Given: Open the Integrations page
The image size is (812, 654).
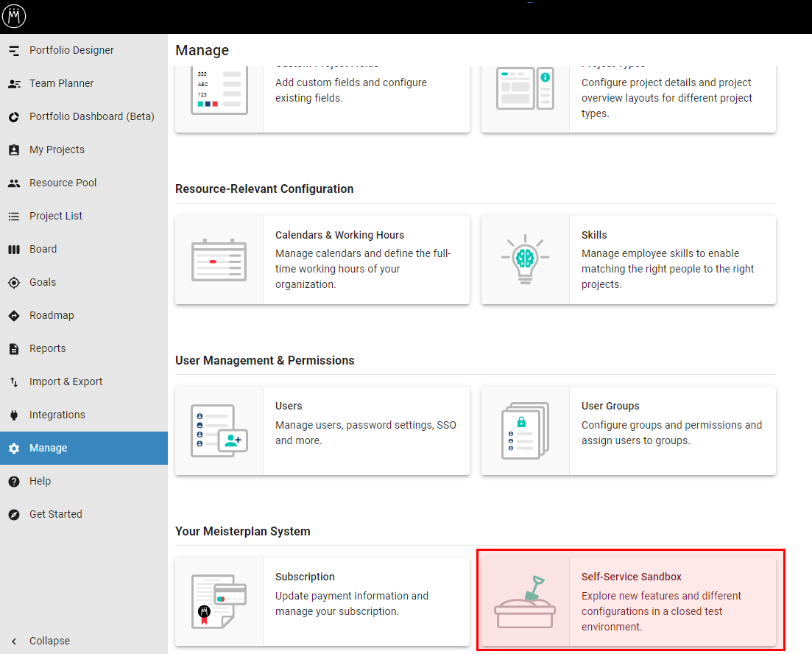Looking at the screenshot, I should pyautogui.click(x=84, y=415).
